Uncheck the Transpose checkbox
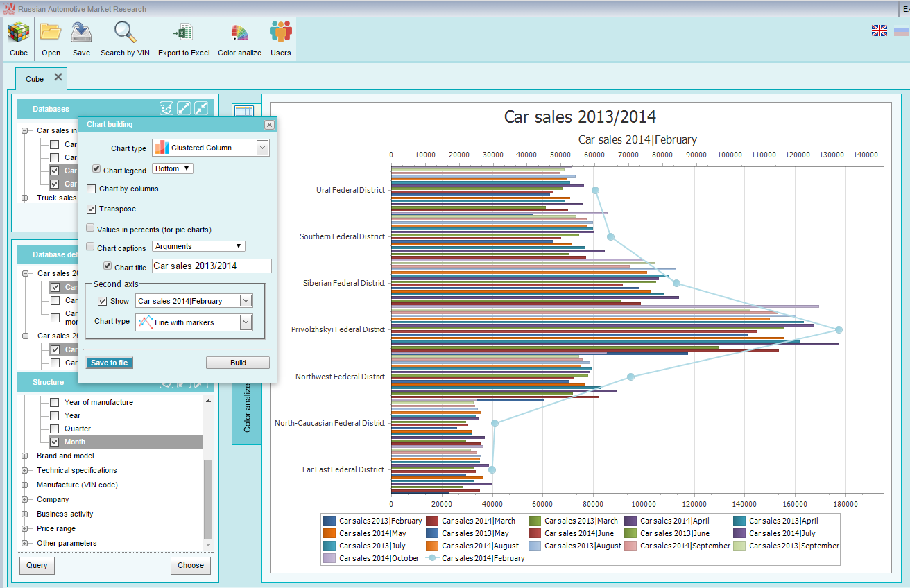 [x=92, y=209]
